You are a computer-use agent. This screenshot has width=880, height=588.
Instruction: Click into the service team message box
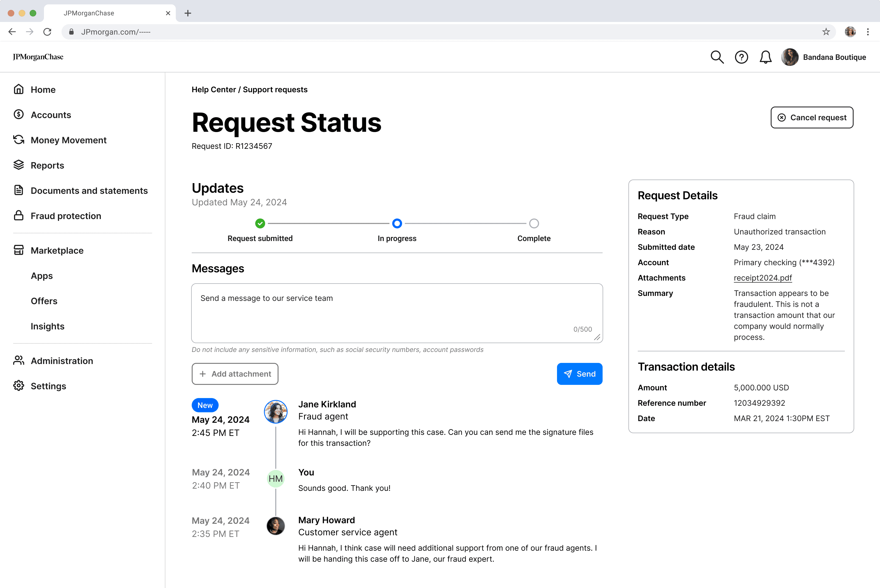[397, 313]
